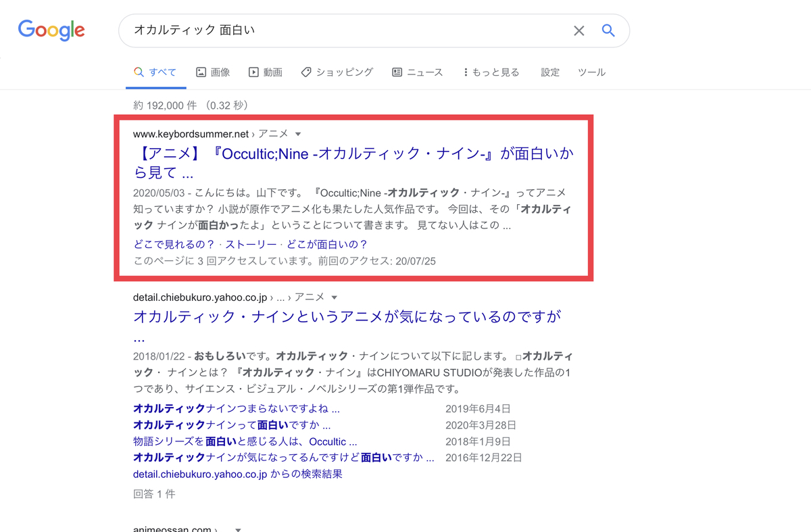Open the どこで見れるの？ sitelink

coord(174,245)
